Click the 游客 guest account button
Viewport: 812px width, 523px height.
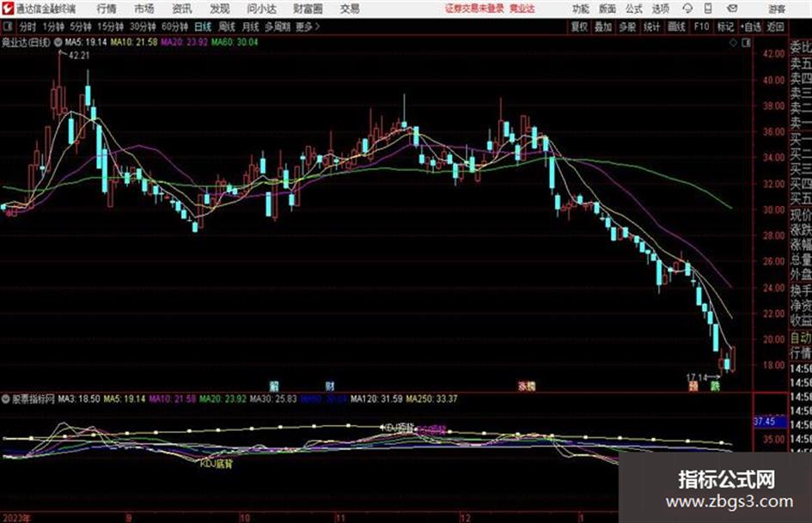(x=777, y=9)
